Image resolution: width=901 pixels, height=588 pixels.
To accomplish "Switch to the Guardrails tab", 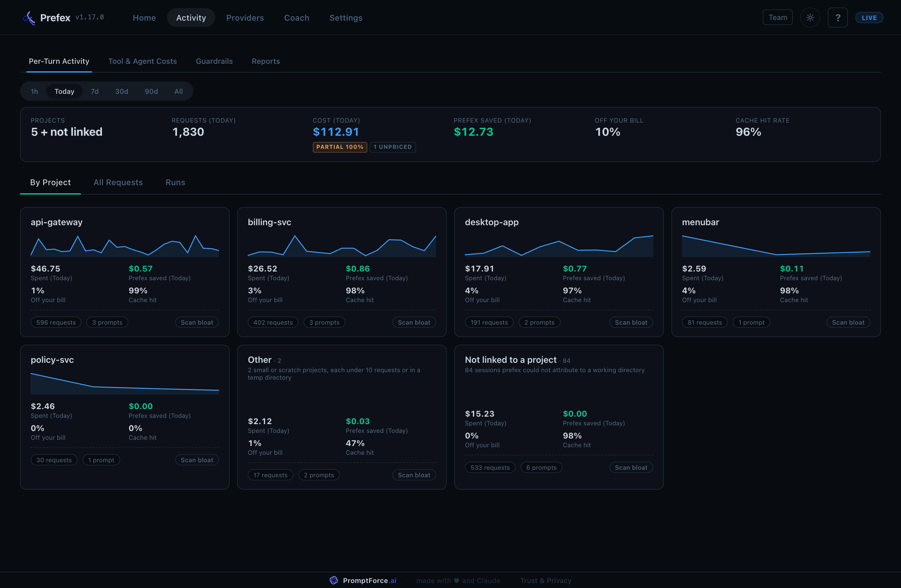I will click(214, 61).
